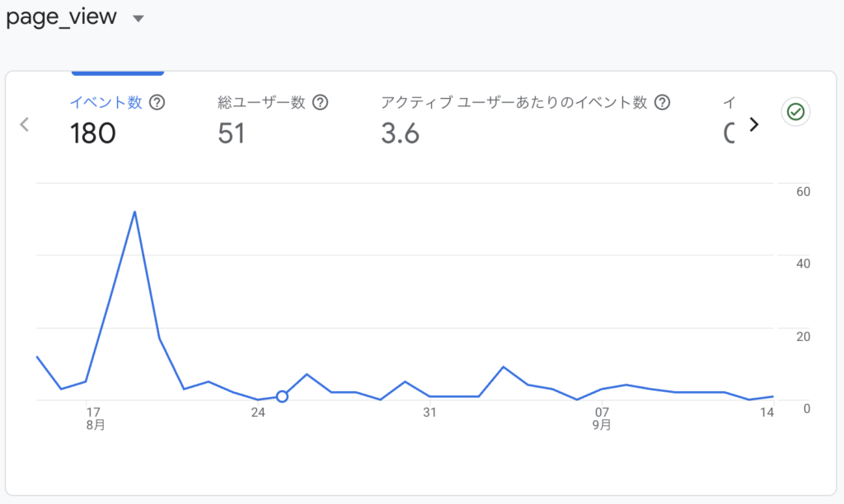Screen dimensions: 844x504
Task: Click the circled data point on the chart
Action: click(282, 396)
